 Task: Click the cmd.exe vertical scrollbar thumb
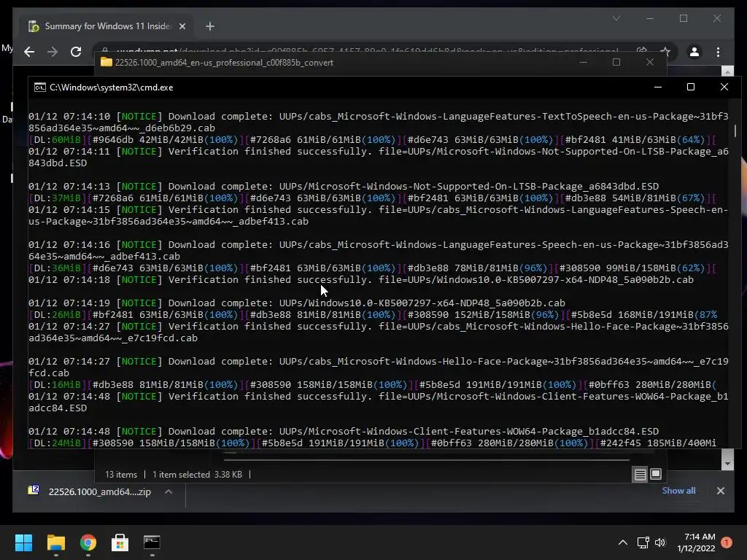click(x=735, y=131)
